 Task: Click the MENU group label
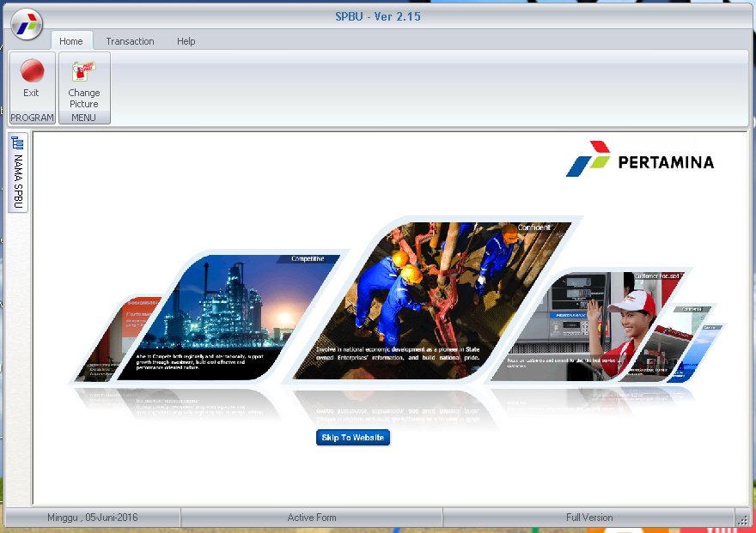(x=84, y=118)
